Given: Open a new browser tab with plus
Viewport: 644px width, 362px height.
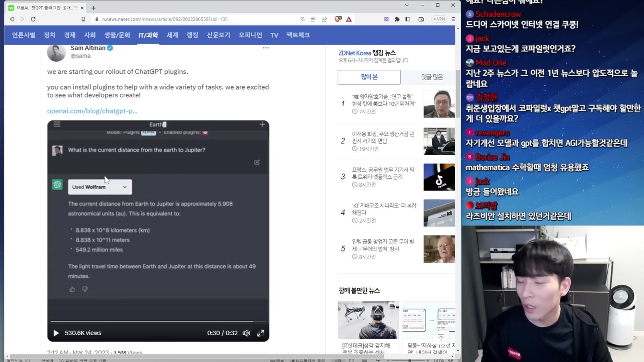Looking at the screenshot, I should click(93, 8).
